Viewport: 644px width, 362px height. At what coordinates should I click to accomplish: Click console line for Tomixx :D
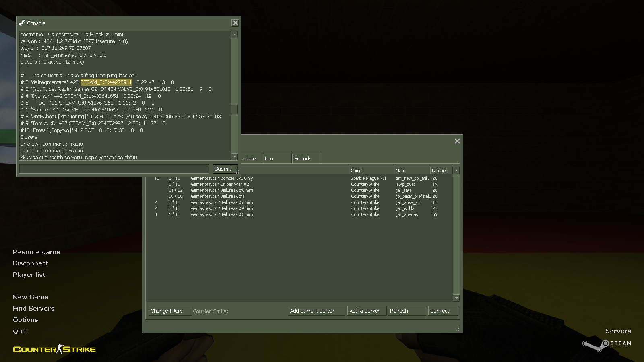click(x=93, y=123)
